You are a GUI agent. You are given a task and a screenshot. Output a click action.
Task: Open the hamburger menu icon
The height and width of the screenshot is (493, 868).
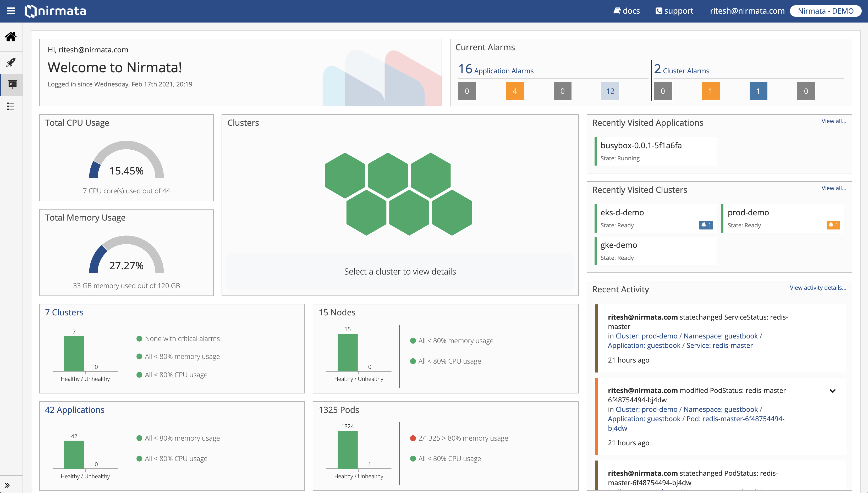[x=11, y=11]
